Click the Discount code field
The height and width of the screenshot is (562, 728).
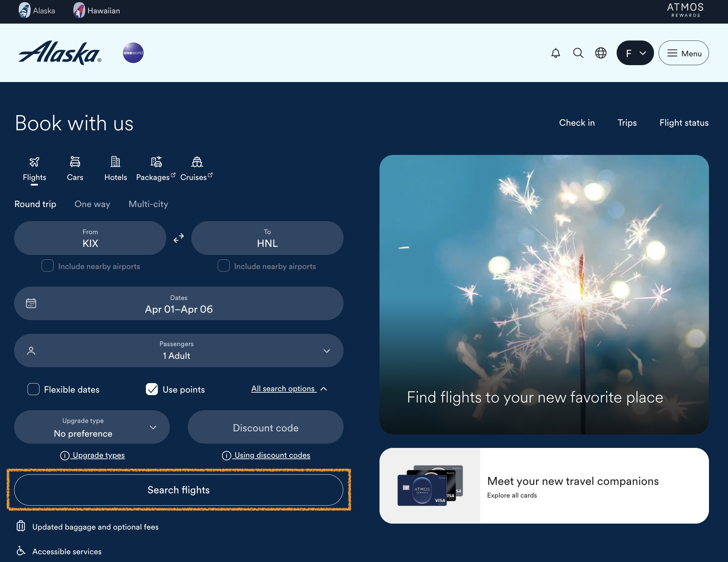(x=265, y=427)
